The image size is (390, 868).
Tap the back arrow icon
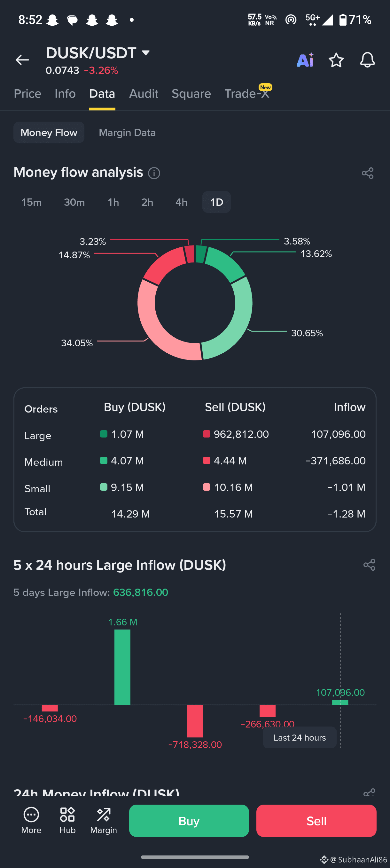click(x=22, y=60)
